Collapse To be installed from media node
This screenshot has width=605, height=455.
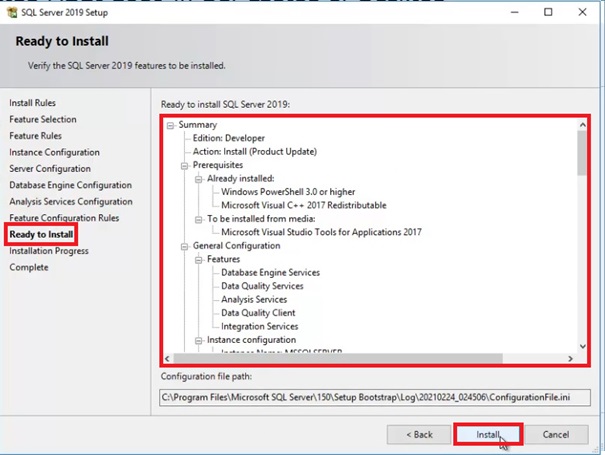tap(198, 220)
